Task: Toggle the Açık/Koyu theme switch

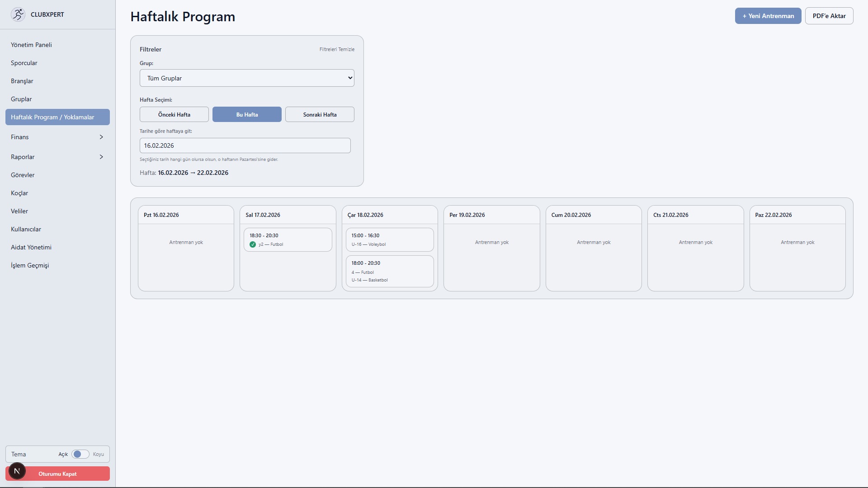Action: pyautogui.click(x=80, y=454)
